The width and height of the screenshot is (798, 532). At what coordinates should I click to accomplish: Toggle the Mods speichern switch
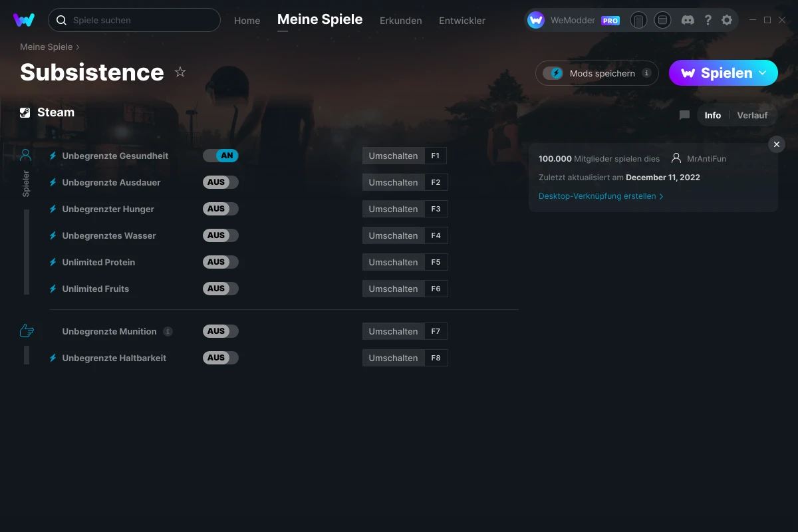coord(553,73)
